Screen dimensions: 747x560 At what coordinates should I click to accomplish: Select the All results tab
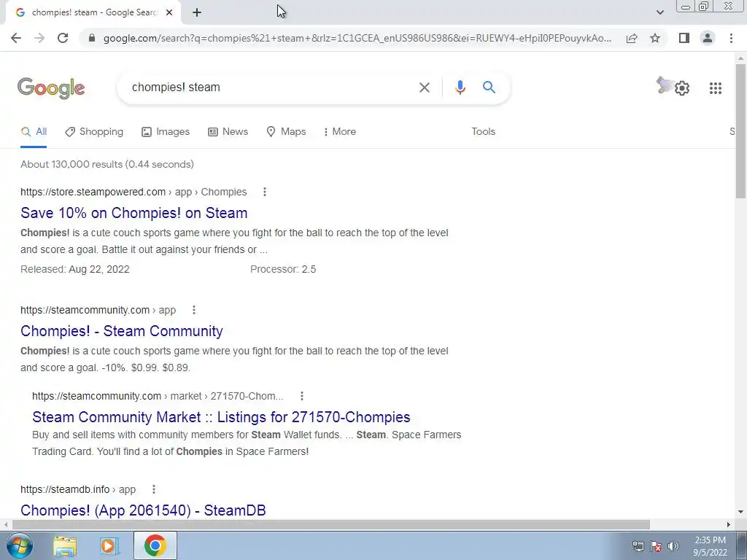pos(34,132)
